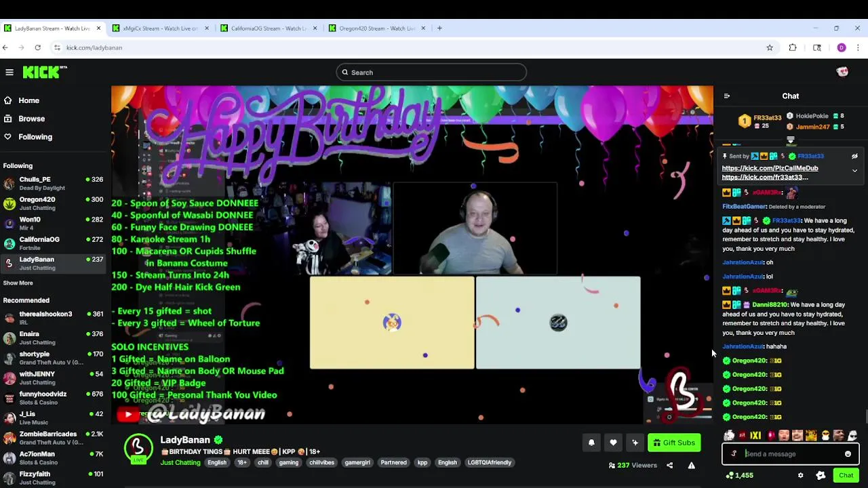Click the Kick logo
The height and width of the screenshot is (488, 868).
pyautogui.click(x=45, y=72)
